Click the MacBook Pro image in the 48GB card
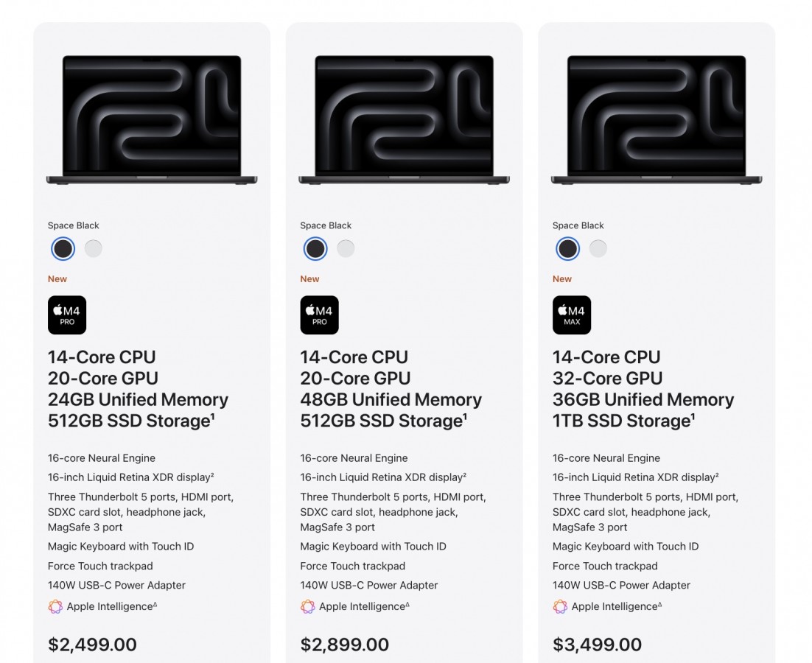Viewport: 812px width, 663px height. point(404,119)
